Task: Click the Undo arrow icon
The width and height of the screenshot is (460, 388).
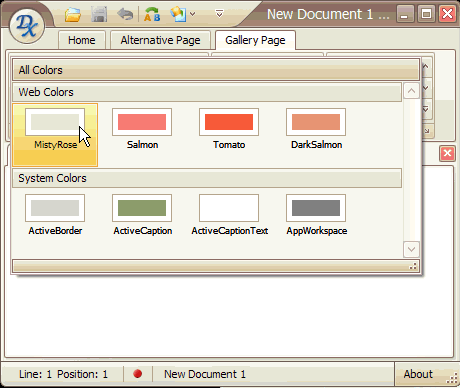Action: (x=125, y=14)
